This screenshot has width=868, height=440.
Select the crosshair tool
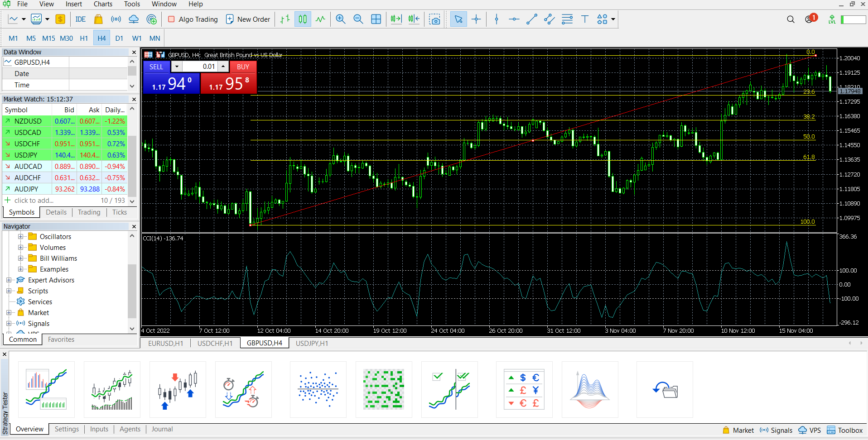click(476, 19)
